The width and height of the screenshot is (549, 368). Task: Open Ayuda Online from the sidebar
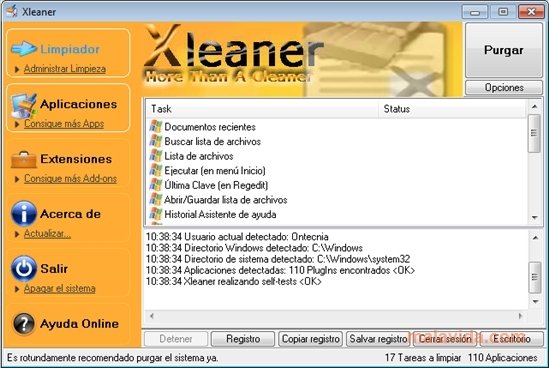[x=79, y=324]
